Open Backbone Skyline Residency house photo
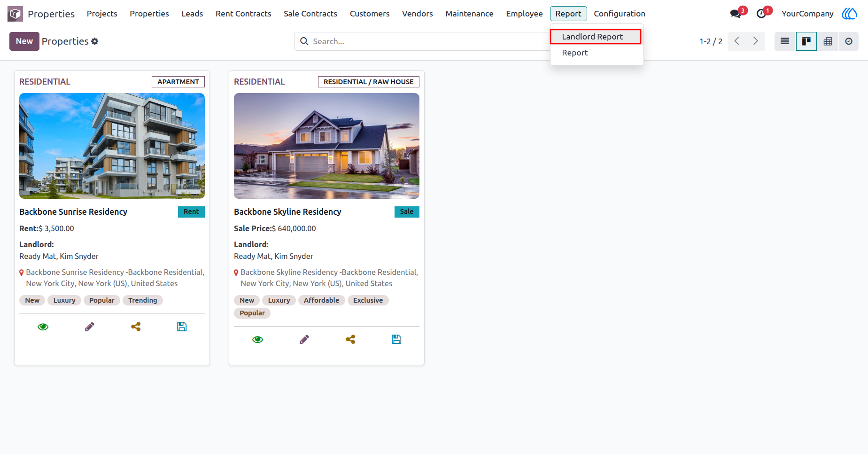Screen dimensions: 868x454 (x=326, y=146)
